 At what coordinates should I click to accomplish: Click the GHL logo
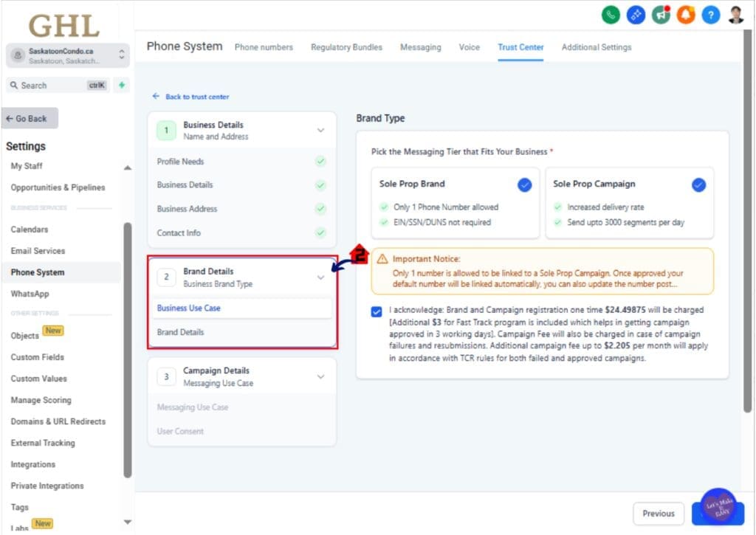[64, 26]
